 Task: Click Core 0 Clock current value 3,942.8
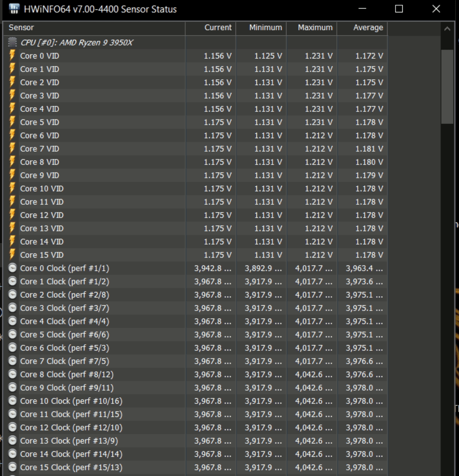[213, 268]
